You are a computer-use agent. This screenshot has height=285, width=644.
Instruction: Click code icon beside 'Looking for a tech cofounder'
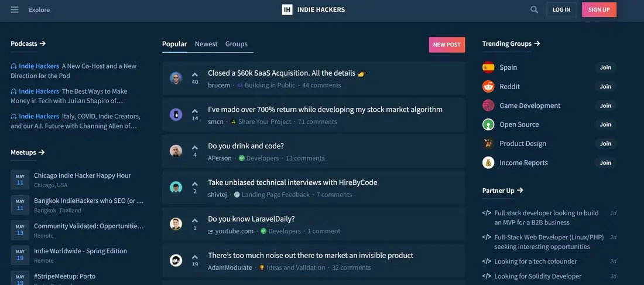click(487, 261)
